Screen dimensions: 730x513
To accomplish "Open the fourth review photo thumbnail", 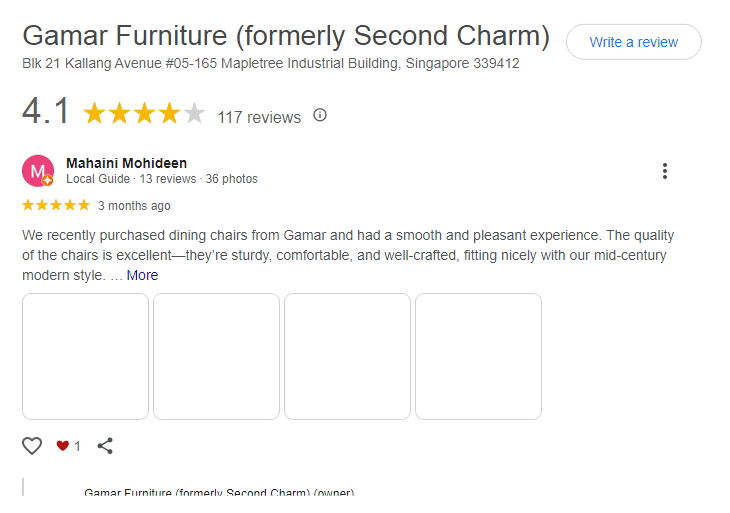I will coord(478,356).
